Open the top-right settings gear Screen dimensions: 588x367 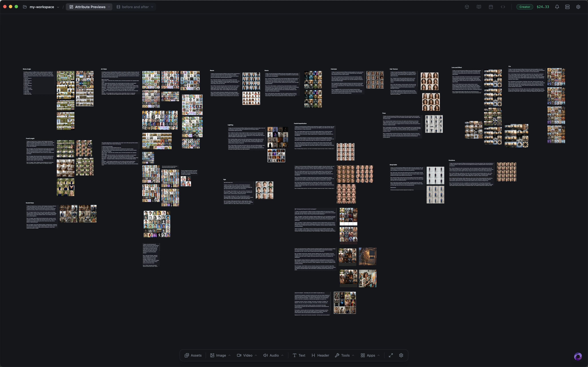[578, 7]
